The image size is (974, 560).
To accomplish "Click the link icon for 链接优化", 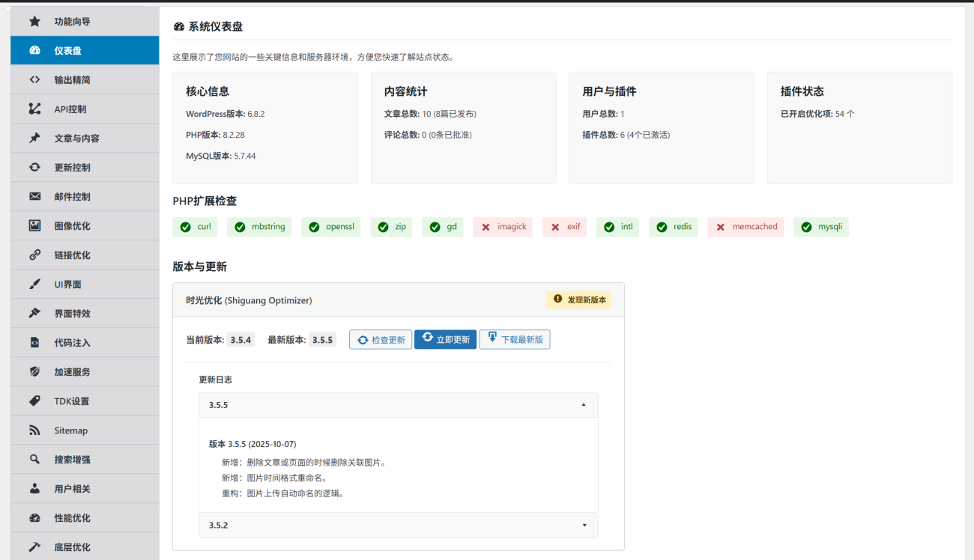I will point(34,255).
